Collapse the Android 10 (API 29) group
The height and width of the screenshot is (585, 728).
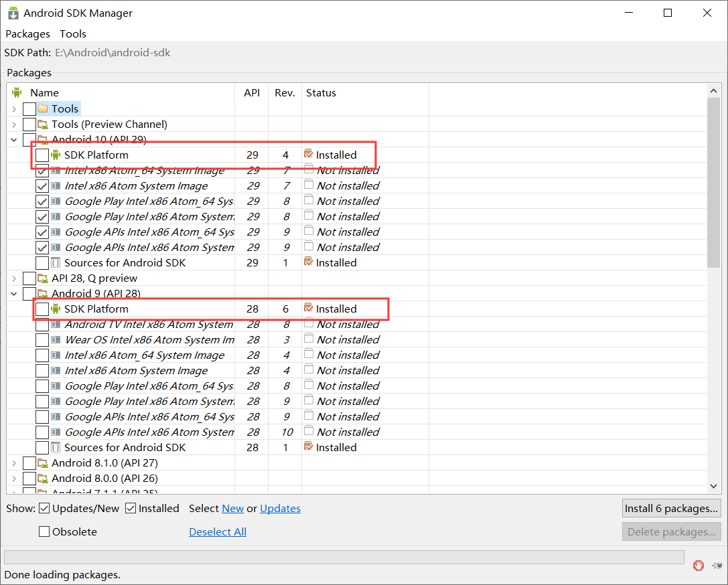14,140
